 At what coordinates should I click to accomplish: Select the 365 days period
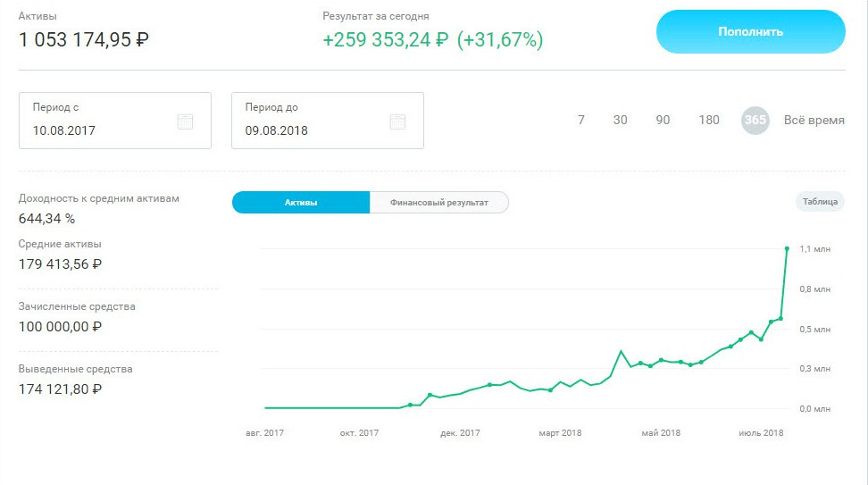click(x=755, y=121)
